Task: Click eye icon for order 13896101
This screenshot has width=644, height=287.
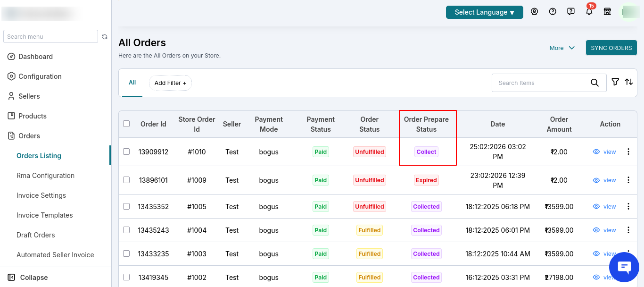Action: [x=596, y=180]
